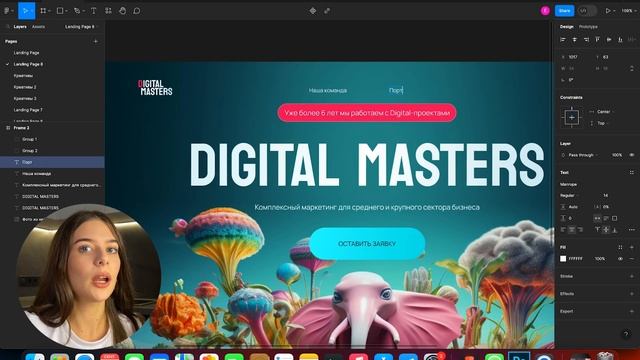Set text vertical align top
640x360 pixels.
click(x=597, y=230)
